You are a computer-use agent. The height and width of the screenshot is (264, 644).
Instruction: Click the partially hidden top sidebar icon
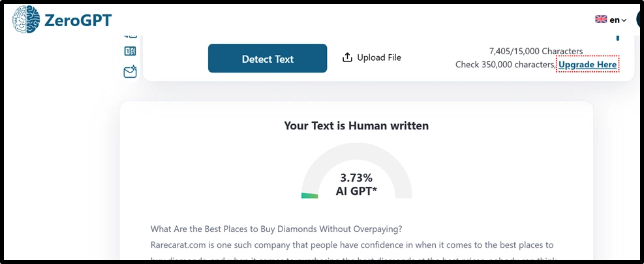tap(130, 34)
